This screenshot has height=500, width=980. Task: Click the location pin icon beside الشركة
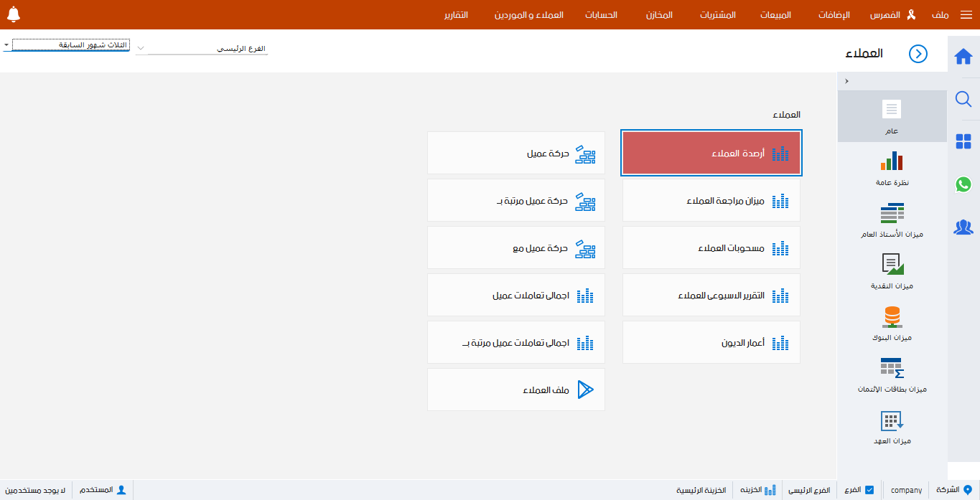(967, 490)
